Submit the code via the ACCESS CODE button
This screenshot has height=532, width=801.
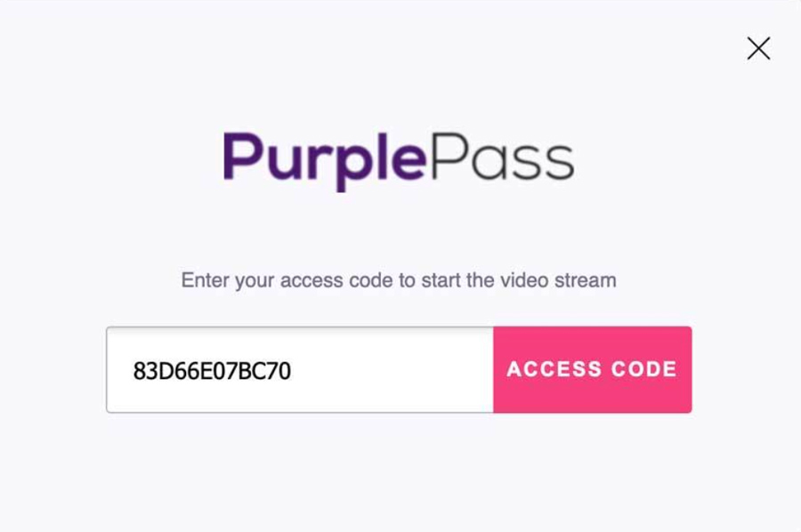pyautogui.click(x=593, y=370)
